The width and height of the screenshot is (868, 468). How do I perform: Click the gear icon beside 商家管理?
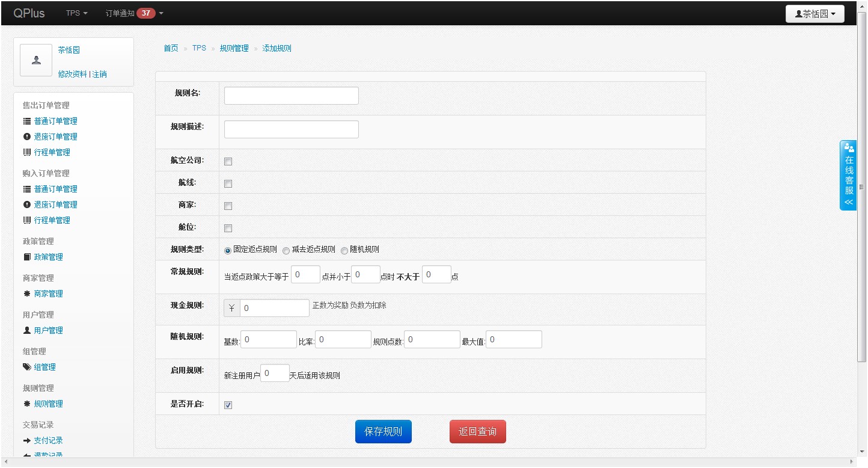click(27, 294)
